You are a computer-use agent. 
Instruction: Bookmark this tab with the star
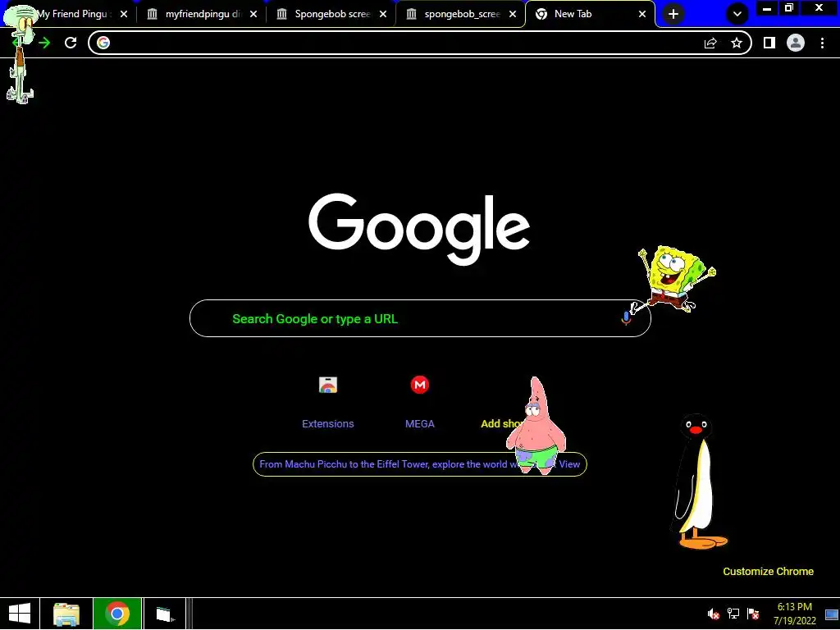coord(737,43)
